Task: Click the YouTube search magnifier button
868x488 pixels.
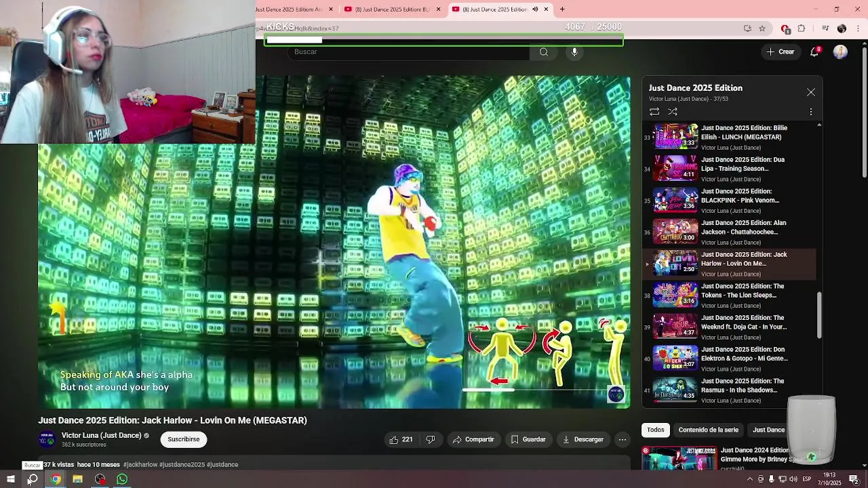Action: (544, 52)
